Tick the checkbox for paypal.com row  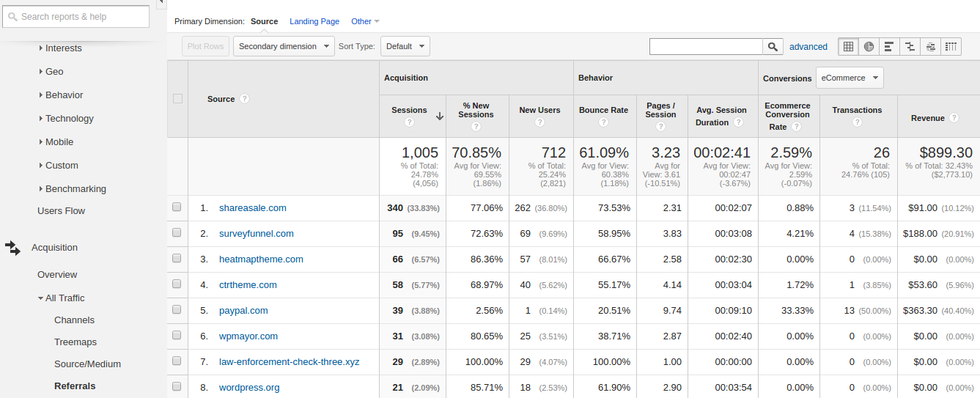coord(177,310)
